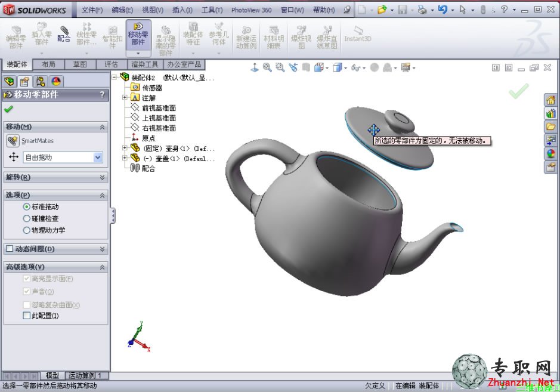
Task: Open the ConfigurationManager tab icon
Action: click(40, 82)
